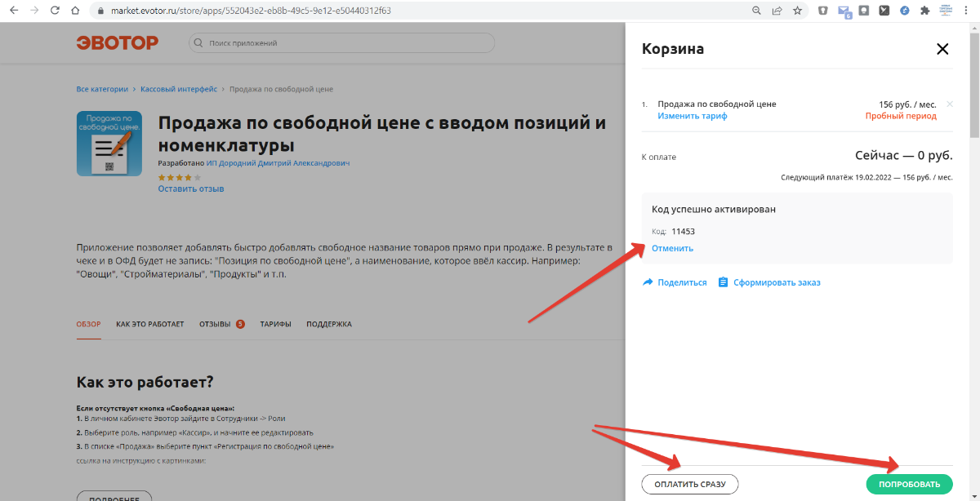The image size is (980, 501).
Task: Click the Если отсутствует кнопка «Свободная цена» line
Action: (155, 407)
